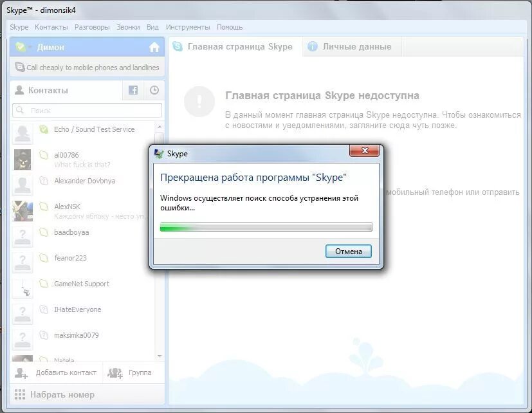Open the Звонки menu
The height and width of the screenshot is (413, 532).
[x=128, y=27]
